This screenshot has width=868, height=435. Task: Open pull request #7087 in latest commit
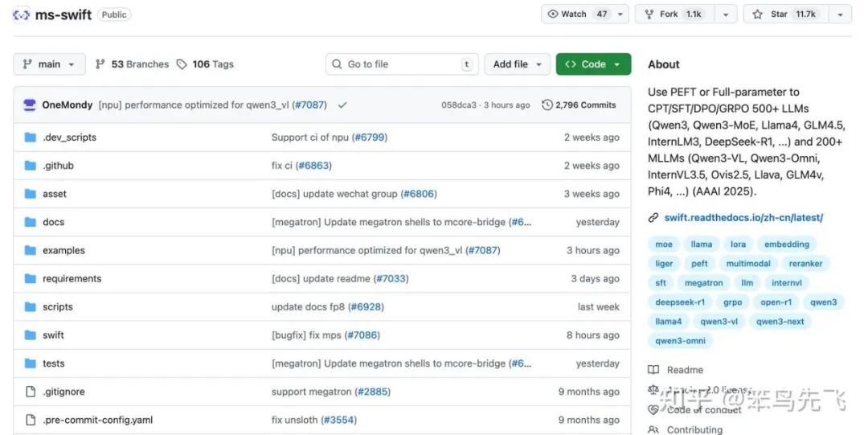point(309,105)
